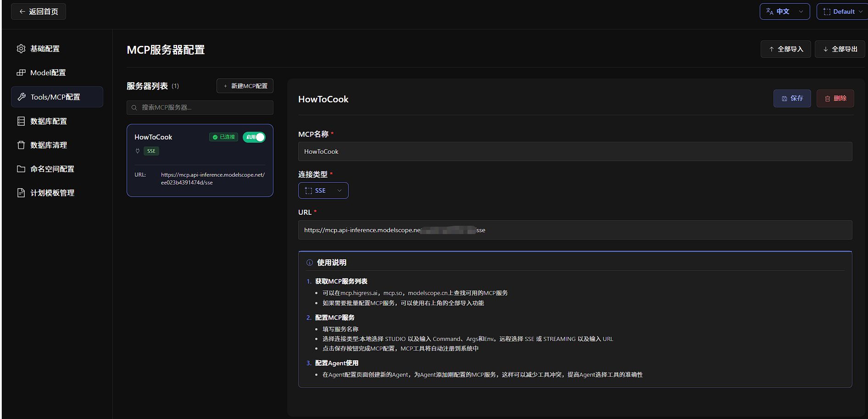Click the 已连接 status badge
This screenshot has height=419, width=868.
click(x=223, y=137)
